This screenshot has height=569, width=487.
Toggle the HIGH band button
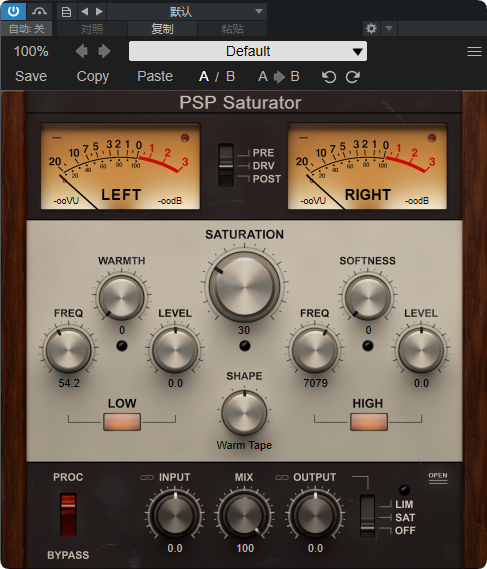[x=369, y=422]
